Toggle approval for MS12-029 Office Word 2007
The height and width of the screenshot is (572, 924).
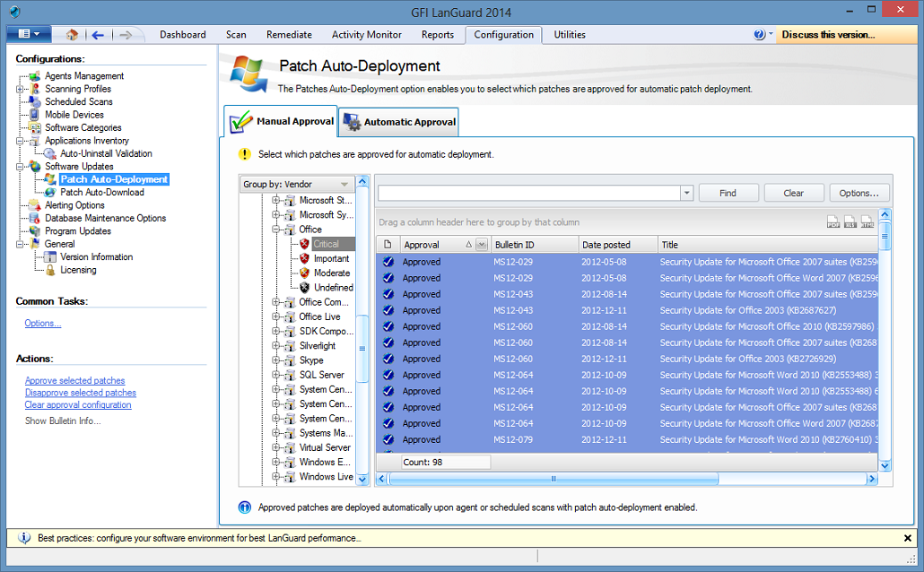tap(388, 278)
